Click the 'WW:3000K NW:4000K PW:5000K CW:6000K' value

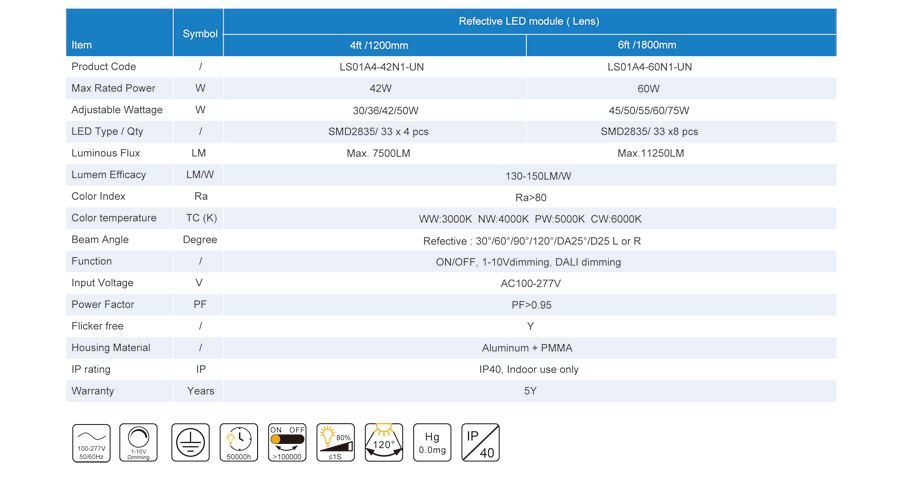530,219
